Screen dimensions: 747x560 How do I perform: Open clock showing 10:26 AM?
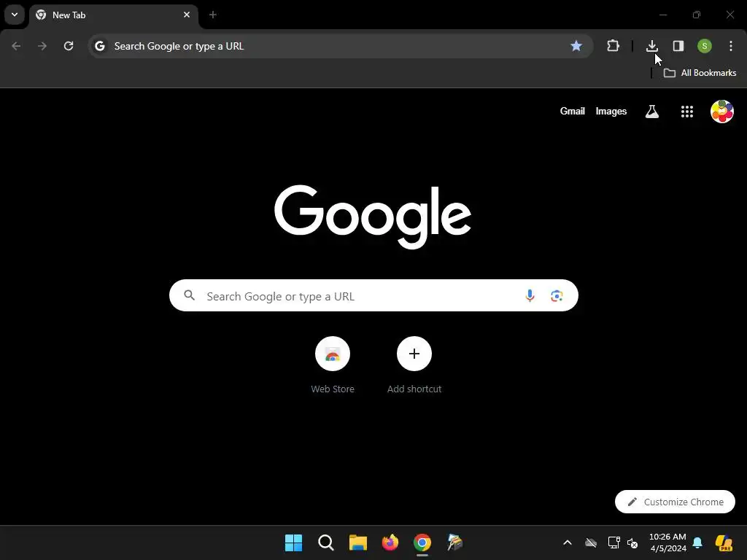(x=668, y=542)
